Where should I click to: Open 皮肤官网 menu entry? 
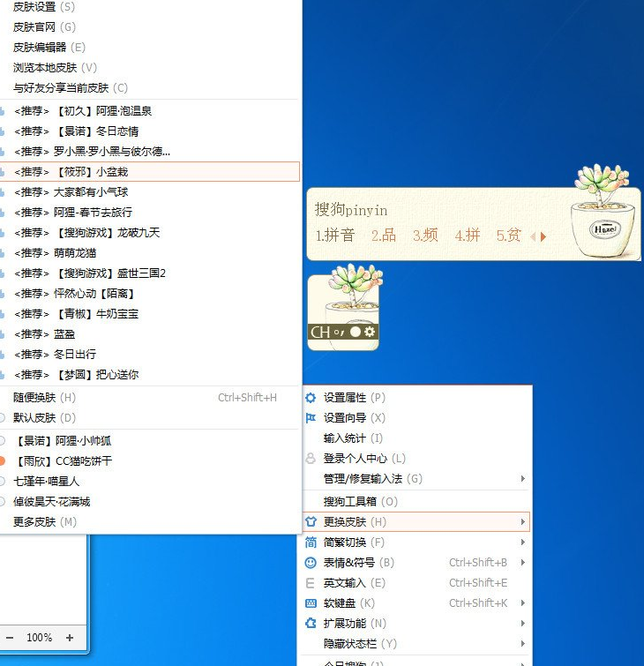[x=149, y=27]
